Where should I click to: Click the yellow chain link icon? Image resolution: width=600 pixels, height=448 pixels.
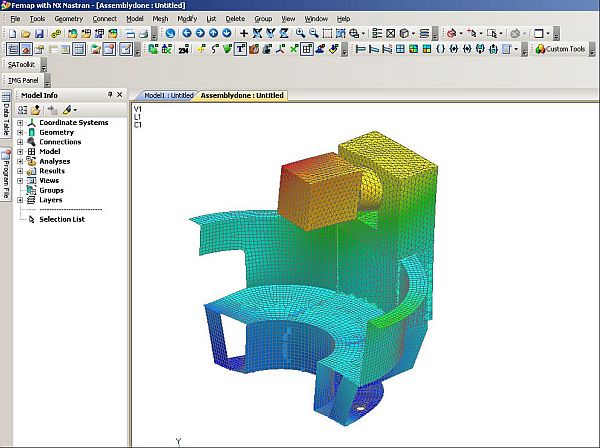(56, 34)
